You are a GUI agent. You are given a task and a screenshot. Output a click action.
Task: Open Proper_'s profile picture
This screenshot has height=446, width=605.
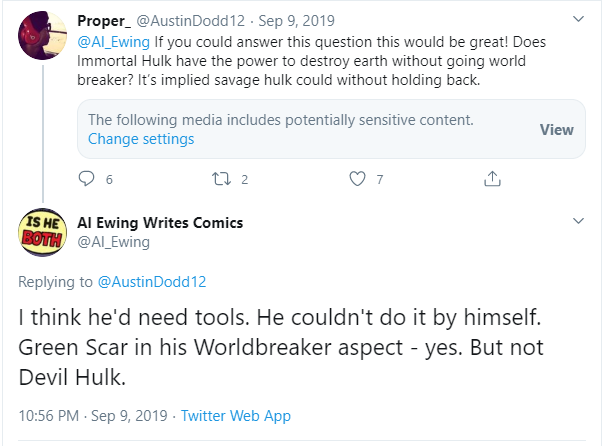point(42,35)
